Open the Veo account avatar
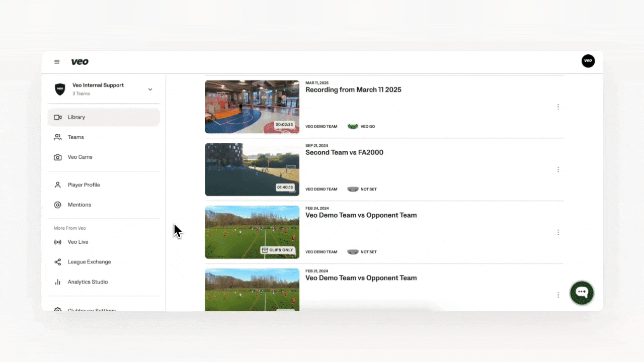The height and width of the screenshot is (362, 644). click(x=588, y=61)
